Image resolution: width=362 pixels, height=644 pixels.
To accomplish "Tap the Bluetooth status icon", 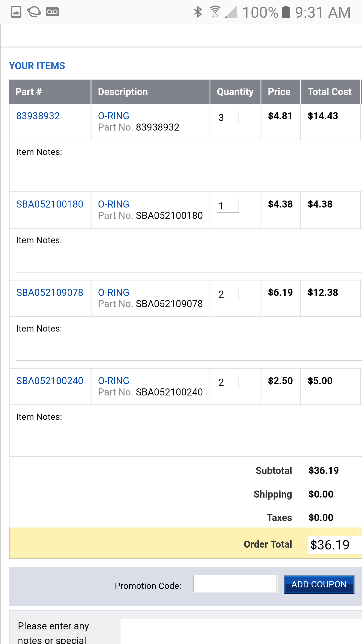I will (198, 12).
